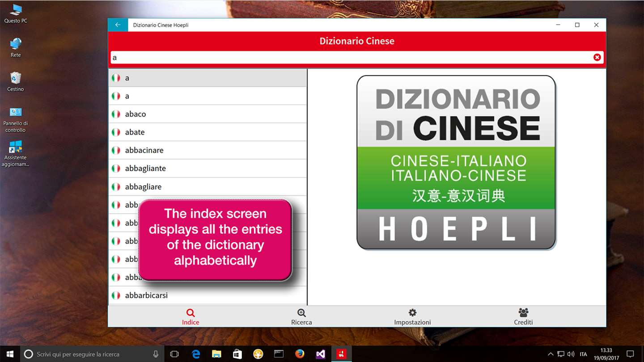This screenshot has width=644, height=362.
Task: Click the microphone icon in the search box
Action: [x=156, y=354]
